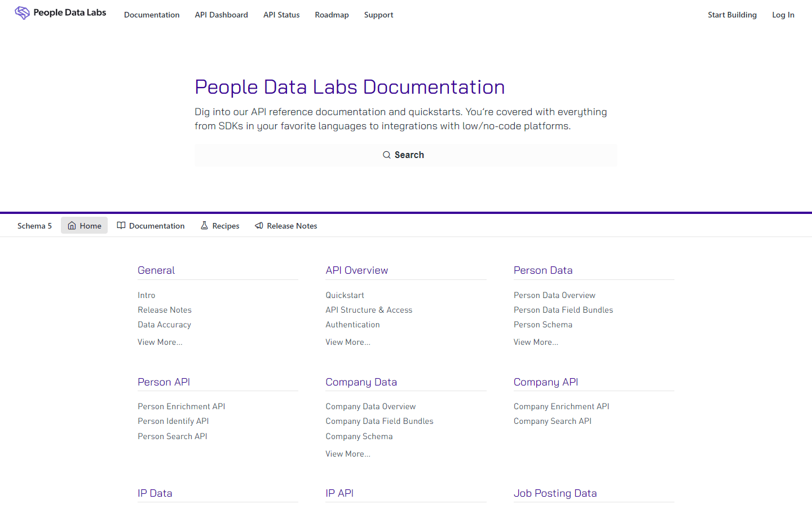
Task: Click the magnifying glass in the search bar
Action: click(x=387, y=154)
